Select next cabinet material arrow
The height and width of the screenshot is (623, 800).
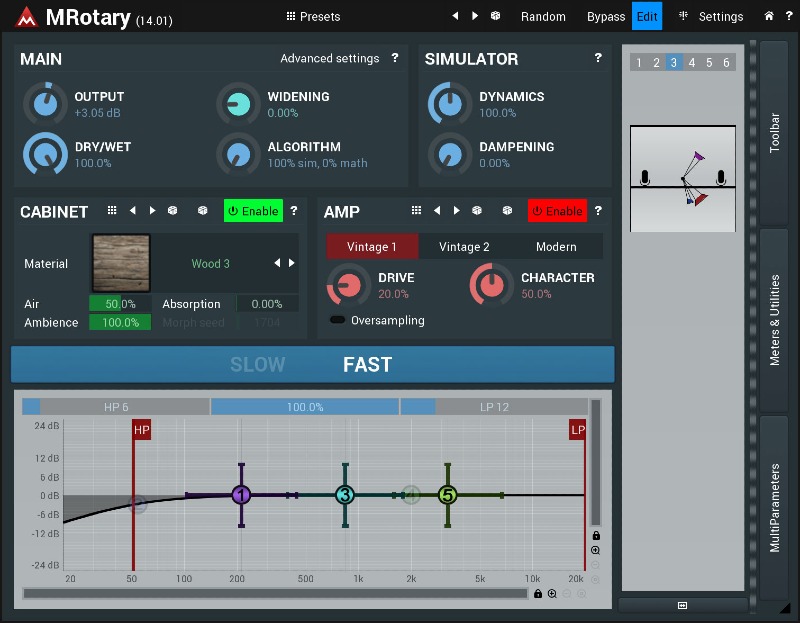[292, 263]
